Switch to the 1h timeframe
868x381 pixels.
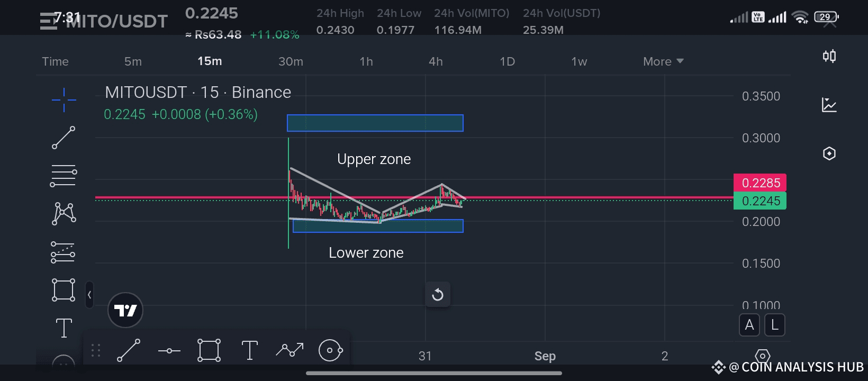click(366, 61)
